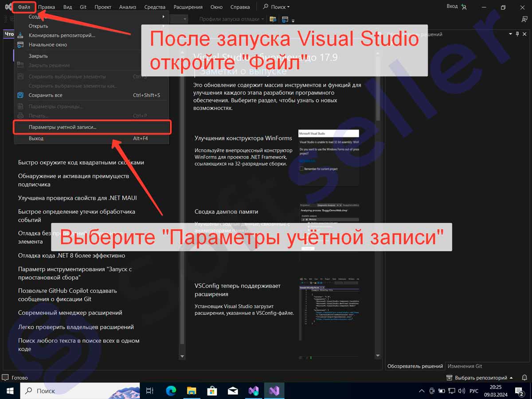Open Visual Studio purple icon in taskbar
532x399 pixels.
tap(274, 391)
